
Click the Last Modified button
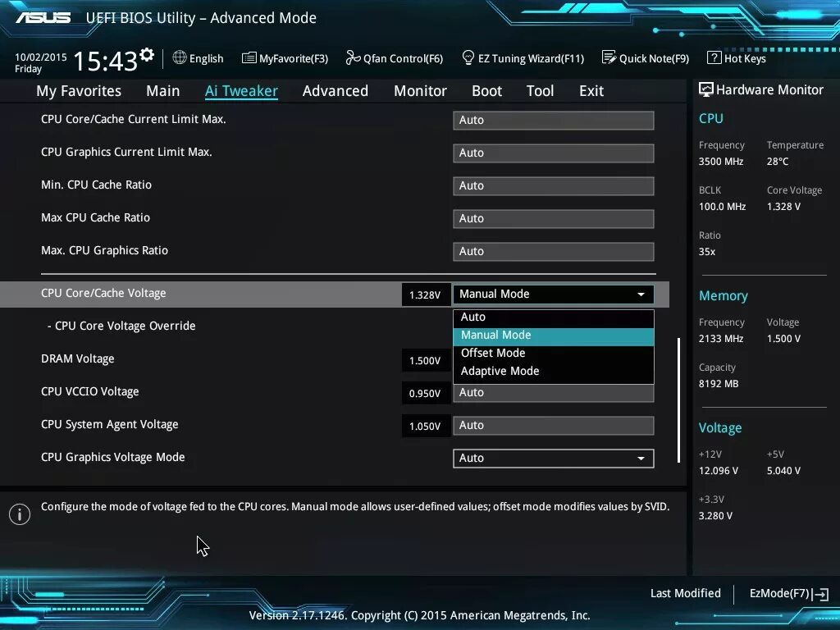coord(685,594)
